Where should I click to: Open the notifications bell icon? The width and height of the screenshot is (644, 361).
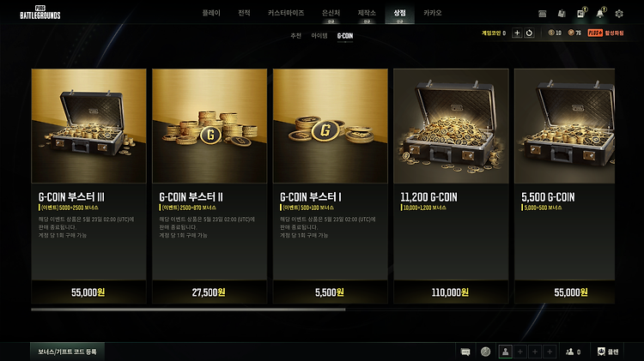(x=600, y=14)
